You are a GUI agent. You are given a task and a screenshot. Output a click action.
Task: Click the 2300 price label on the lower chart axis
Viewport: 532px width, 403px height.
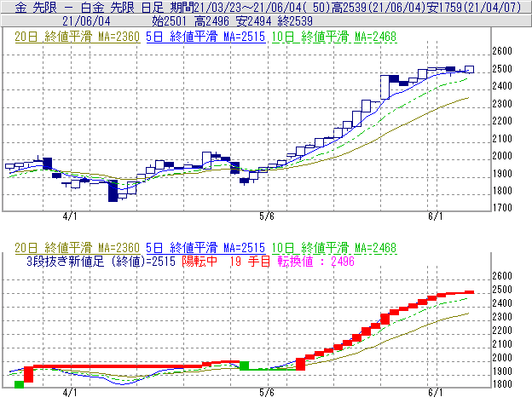pyautogui.click(x=502, y=317)
